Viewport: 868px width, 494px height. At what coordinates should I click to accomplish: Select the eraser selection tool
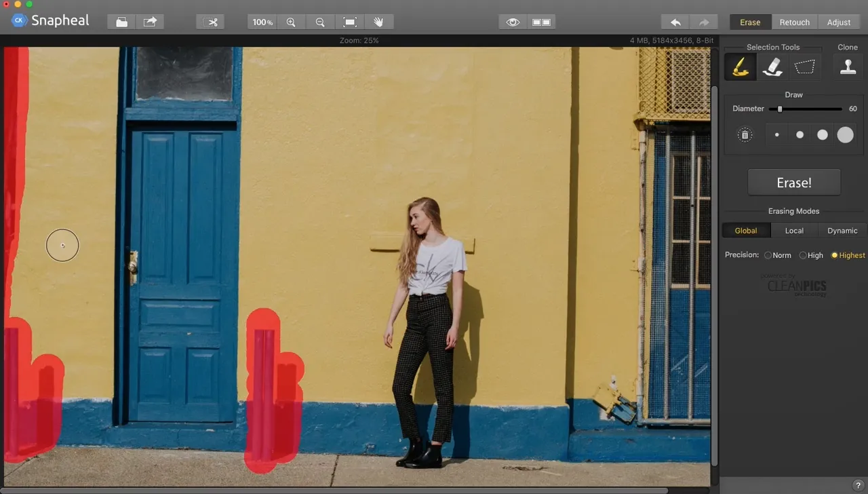pos(772,66)
